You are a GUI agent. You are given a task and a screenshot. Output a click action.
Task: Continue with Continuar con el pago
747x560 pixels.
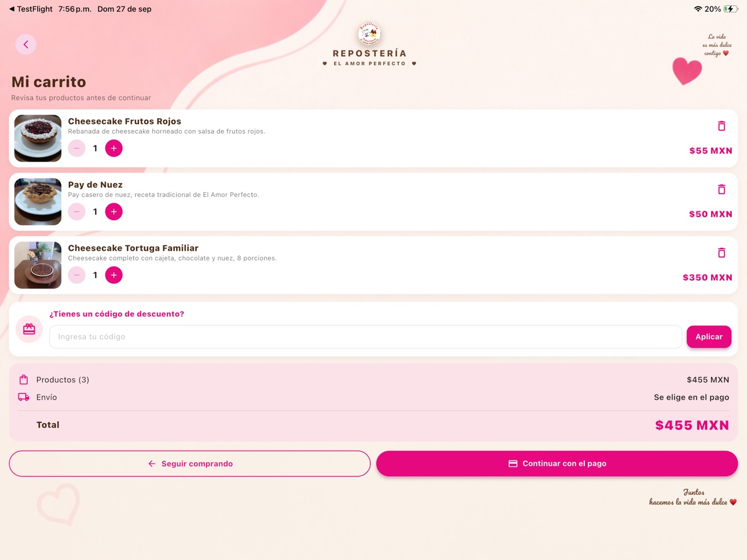point(557,464)
